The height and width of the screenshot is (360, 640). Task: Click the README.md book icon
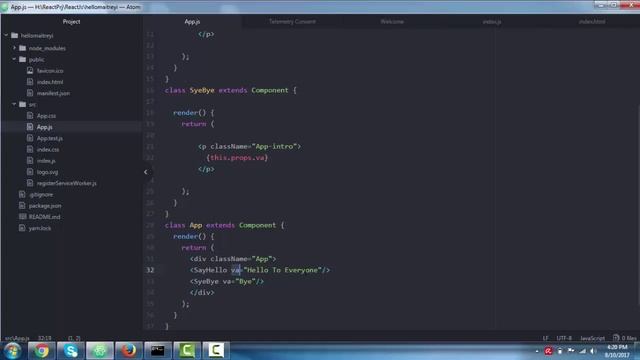click(22, 217)
